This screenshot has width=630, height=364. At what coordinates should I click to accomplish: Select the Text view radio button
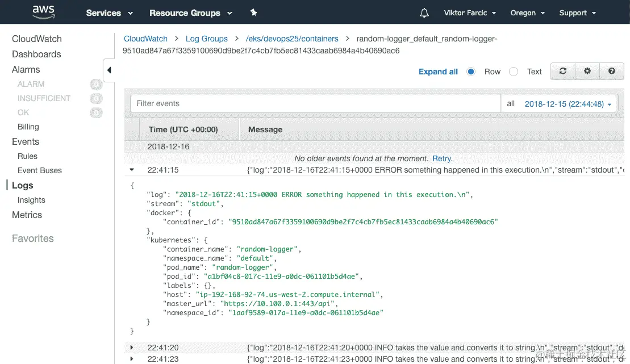coord(514,72)
